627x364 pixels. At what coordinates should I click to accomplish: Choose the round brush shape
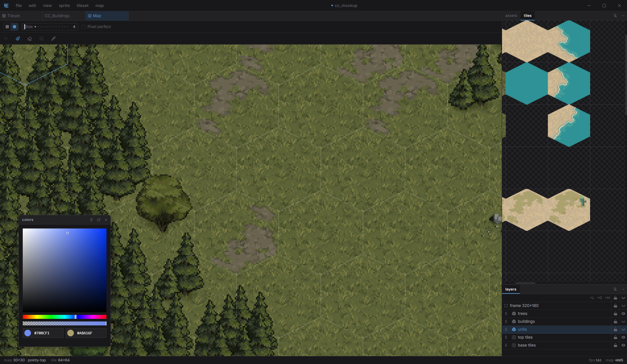point(15,27)
